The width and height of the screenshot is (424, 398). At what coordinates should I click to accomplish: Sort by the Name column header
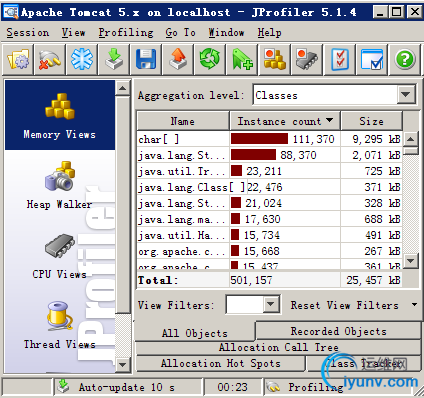point(183,121)
